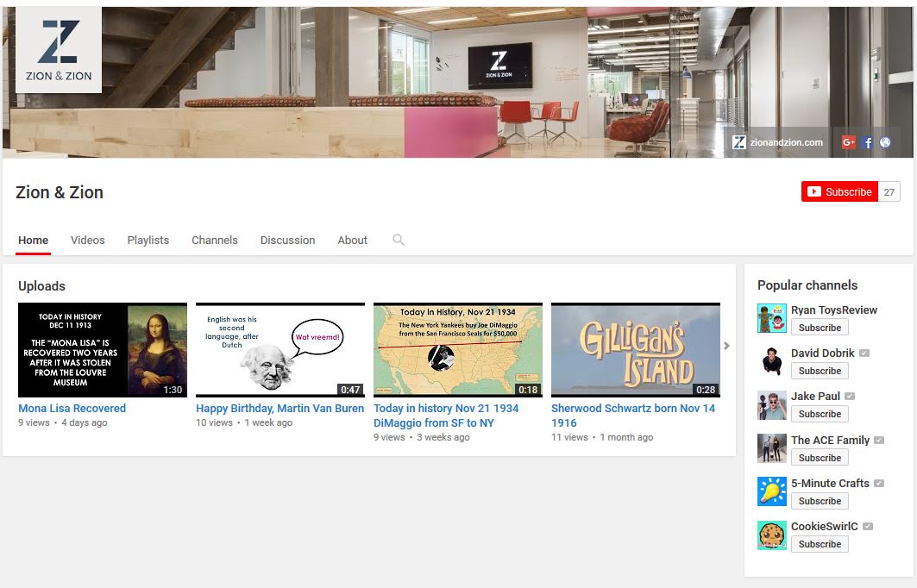Click the subscriber count showing 27

(889, 191)
